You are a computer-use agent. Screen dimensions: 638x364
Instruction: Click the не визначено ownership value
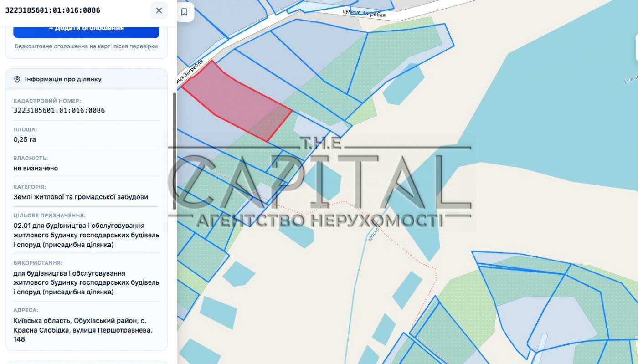[36, 168]
